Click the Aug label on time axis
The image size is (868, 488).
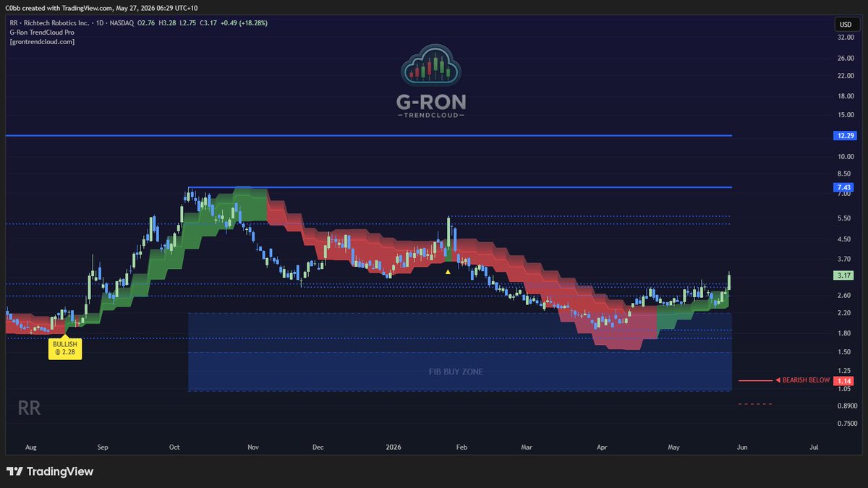pos(30,448)
